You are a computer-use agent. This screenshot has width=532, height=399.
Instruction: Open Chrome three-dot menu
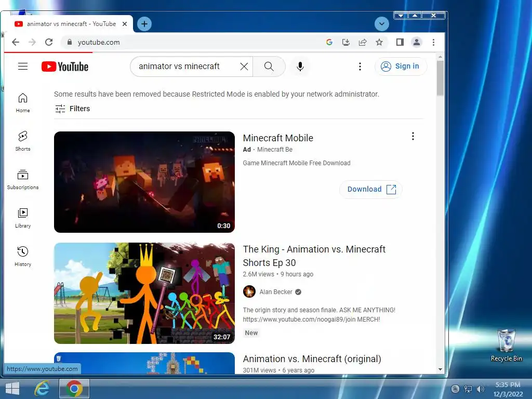point(434,42)
